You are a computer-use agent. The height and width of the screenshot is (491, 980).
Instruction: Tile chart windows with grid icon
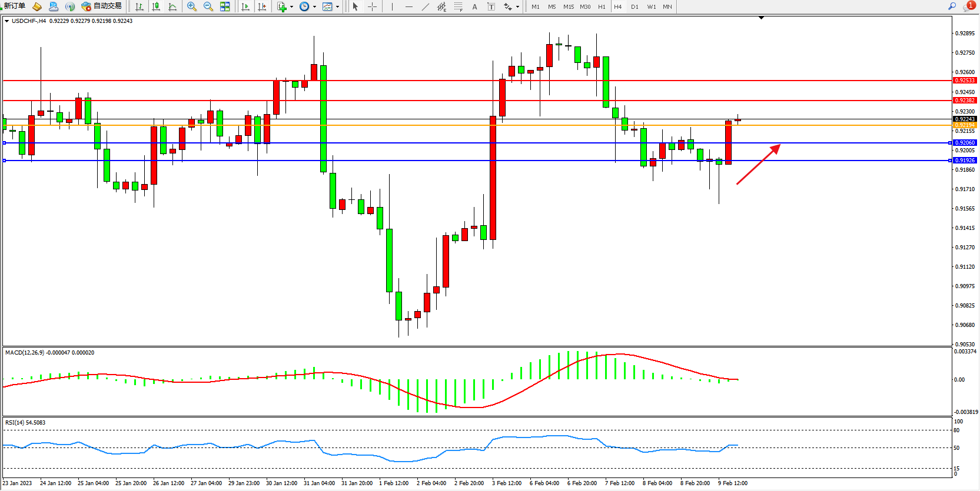225,6
